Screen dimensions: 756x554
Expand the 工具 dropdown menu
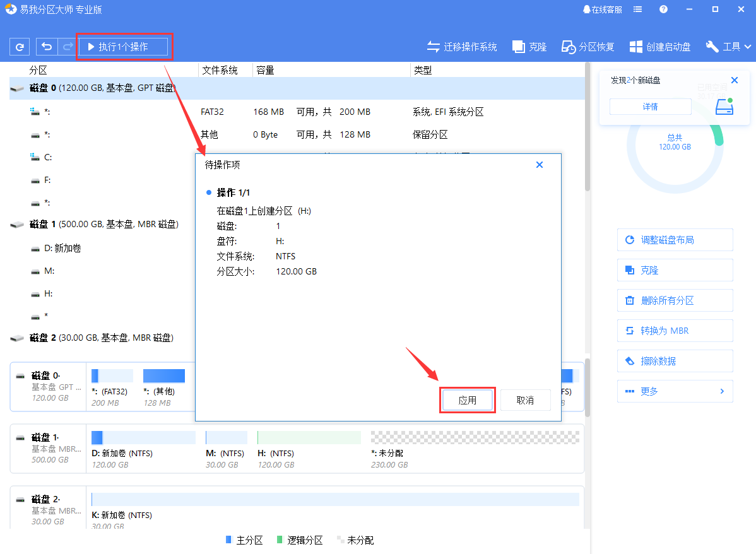click(728, 47)
